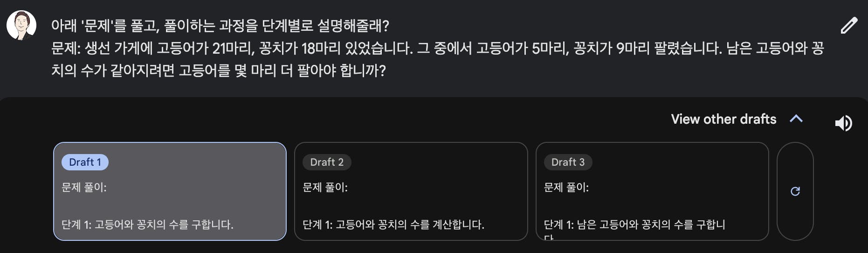Screen dimensions: 868x253
Task: Click the speaker listen icon
Action: click(x=843, y=123)
